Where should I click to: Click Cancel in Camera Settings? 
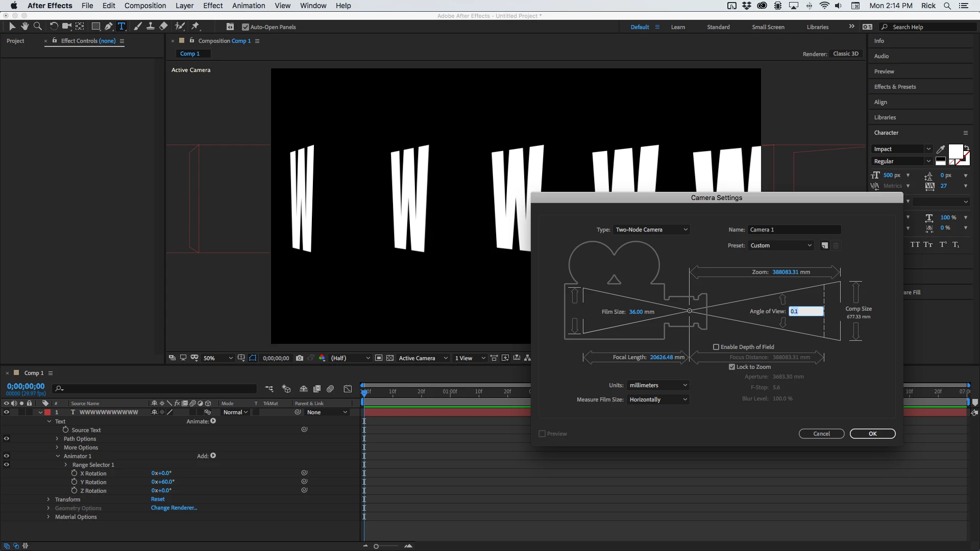821,434
